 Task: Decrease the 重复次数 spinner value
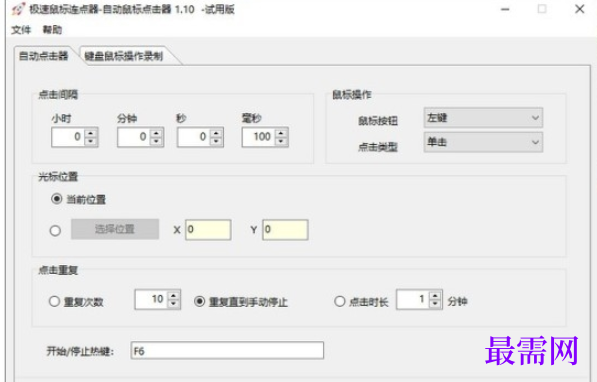point(174,304)
